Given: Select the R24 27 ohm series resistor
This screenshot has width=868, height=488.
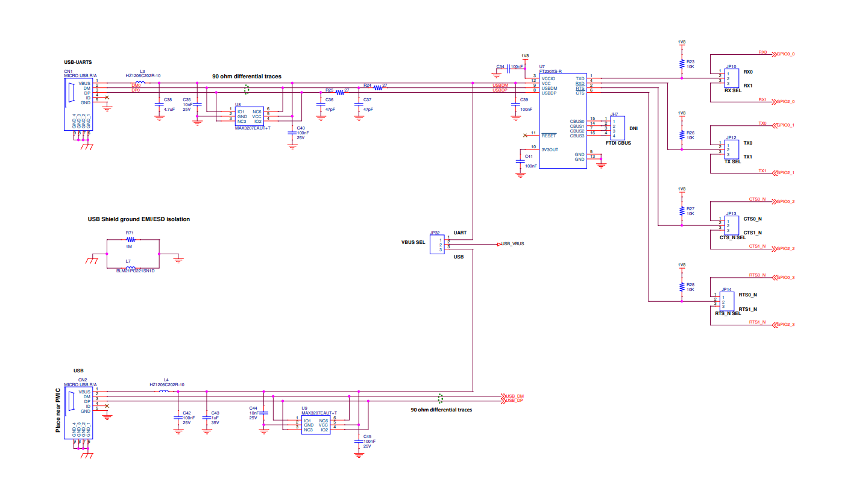Looking at the screenshot, I should point(378,88).
